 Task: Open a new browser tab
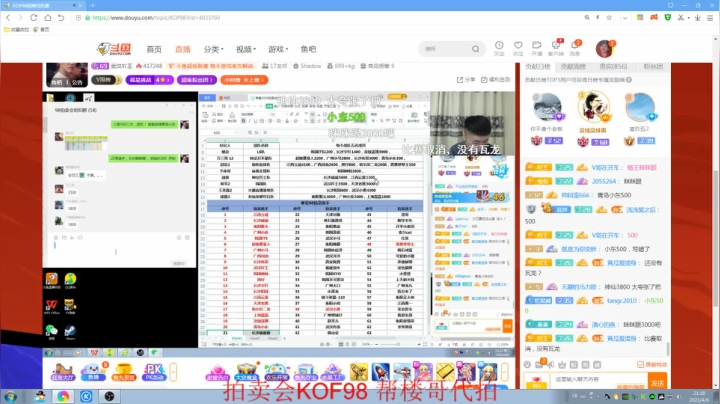92,5
